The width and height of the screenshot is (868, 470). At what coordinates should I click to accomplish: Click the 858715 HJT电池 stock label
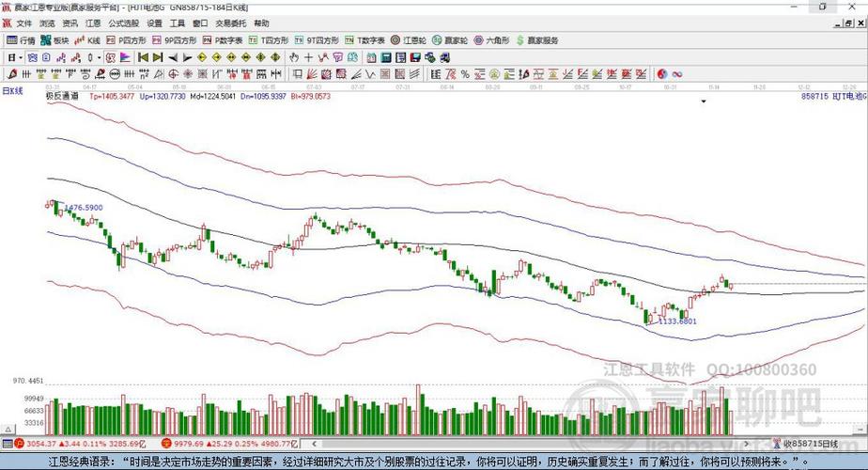coord(833,96)
